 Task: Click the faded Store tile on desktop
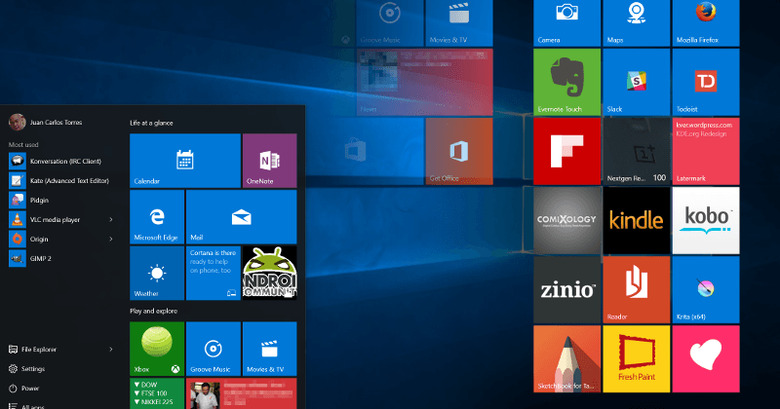[x=355, y=151]
